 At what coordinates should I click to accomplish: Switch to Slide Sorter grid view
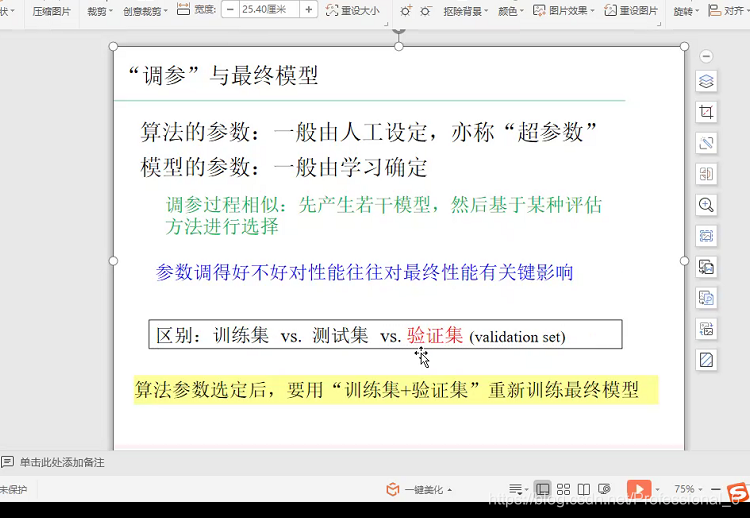tap(563, 489)
